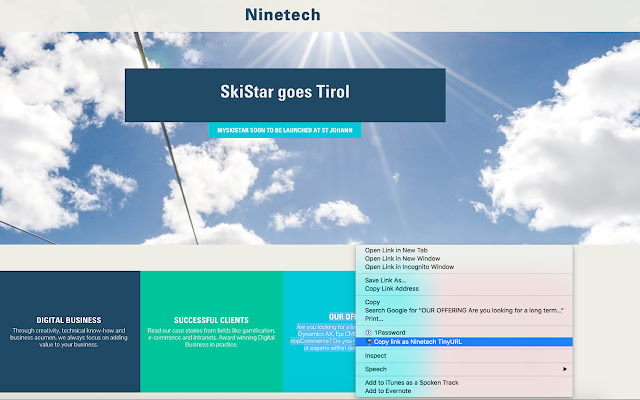The height and width of the screenshot is (400, 640).
Task: Choose Open Link in New Tab
Action: (464, 250)
